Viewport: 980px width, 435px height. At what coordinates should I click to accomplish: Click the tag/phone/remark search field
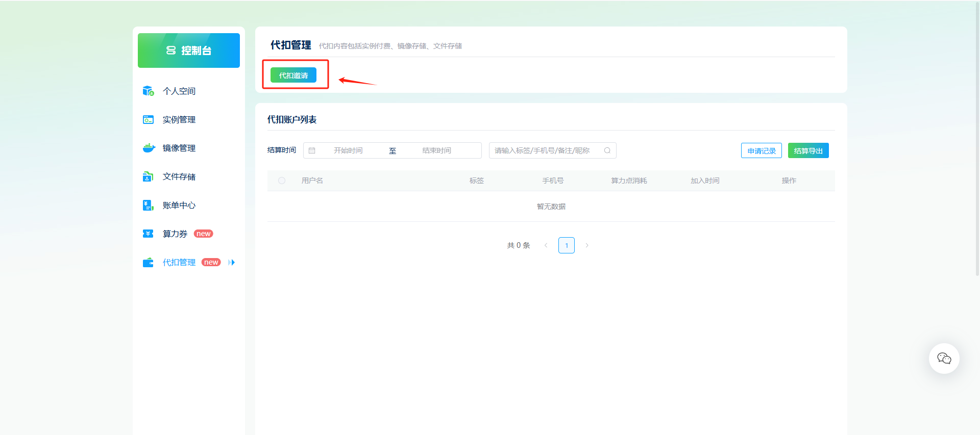[553, 150]
